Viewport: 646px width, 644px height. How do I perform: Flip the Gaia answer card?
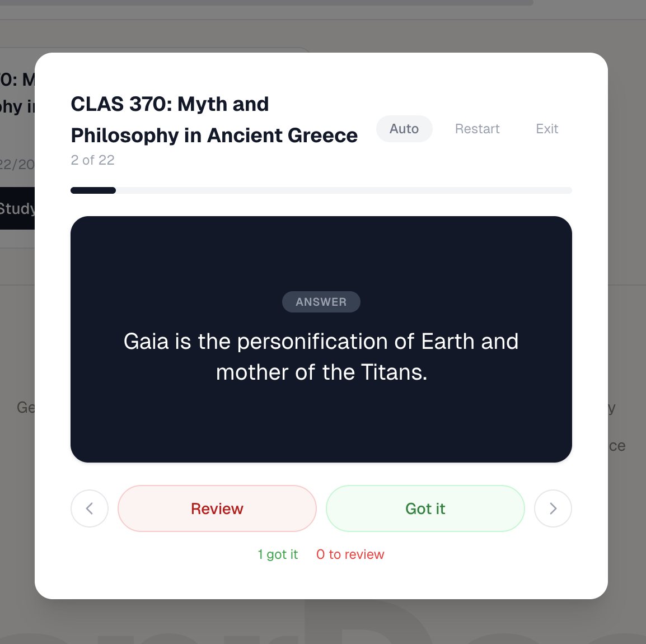[321, 356]
